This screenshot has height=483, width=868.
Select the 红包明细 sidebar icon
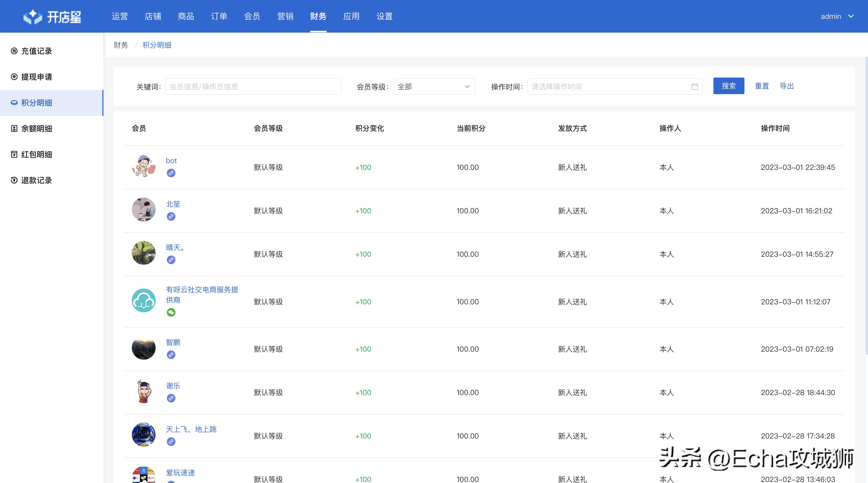pyautogui.click(x=14, y=154)
